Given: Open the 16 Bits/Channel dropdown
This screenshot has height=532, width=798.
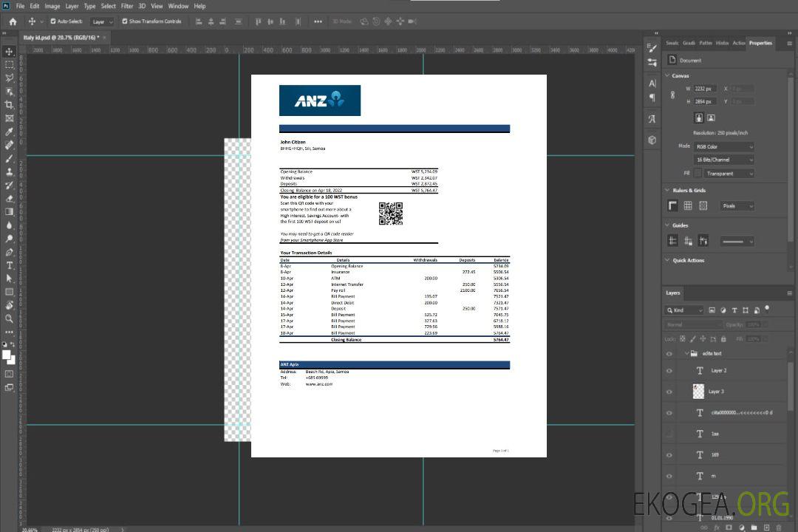Looking at the screenshot, I should 723,160.
